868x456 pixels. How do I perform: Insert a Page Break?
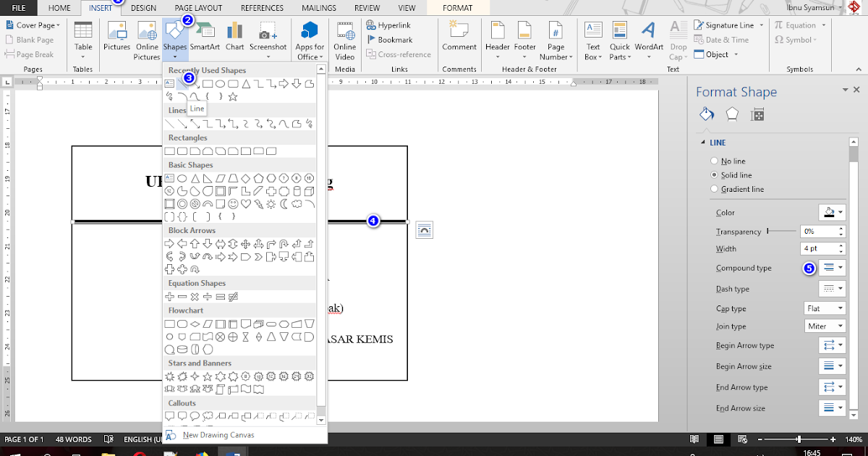tap(30, 54)
